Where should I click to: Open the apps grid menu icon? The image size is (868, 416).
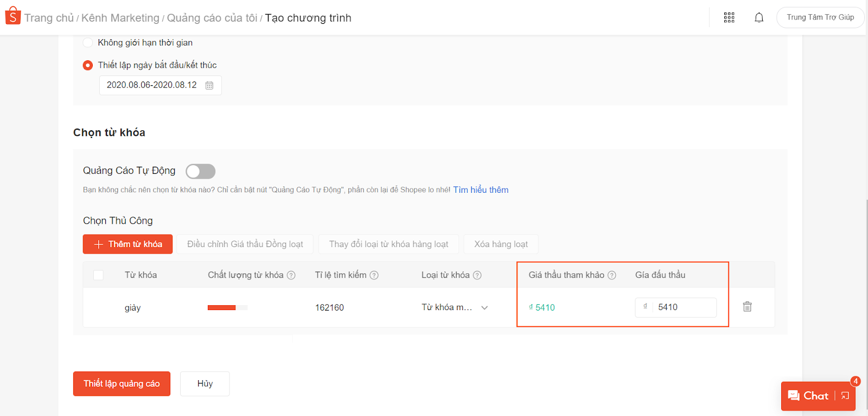coord(729,18)
